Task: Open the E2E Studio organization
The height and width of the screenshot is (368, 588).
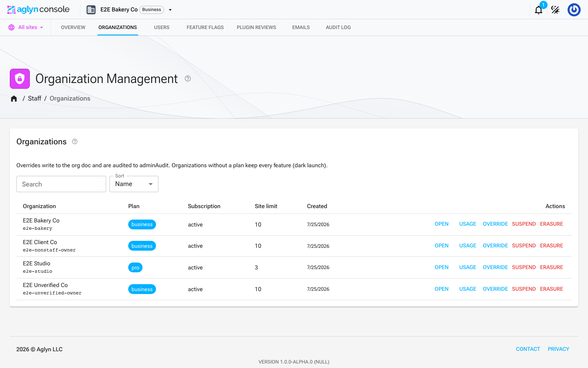Action: 441,267
